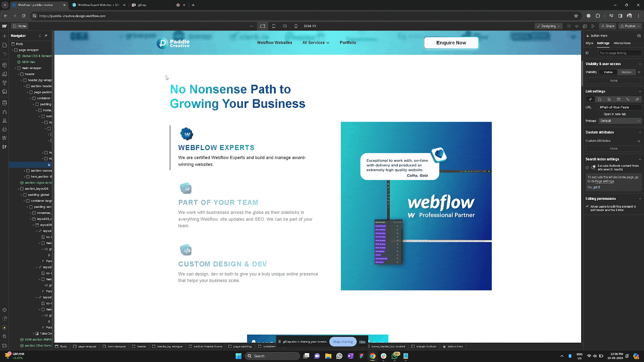Switch to tablet breakpoint icon

[274, 26]
